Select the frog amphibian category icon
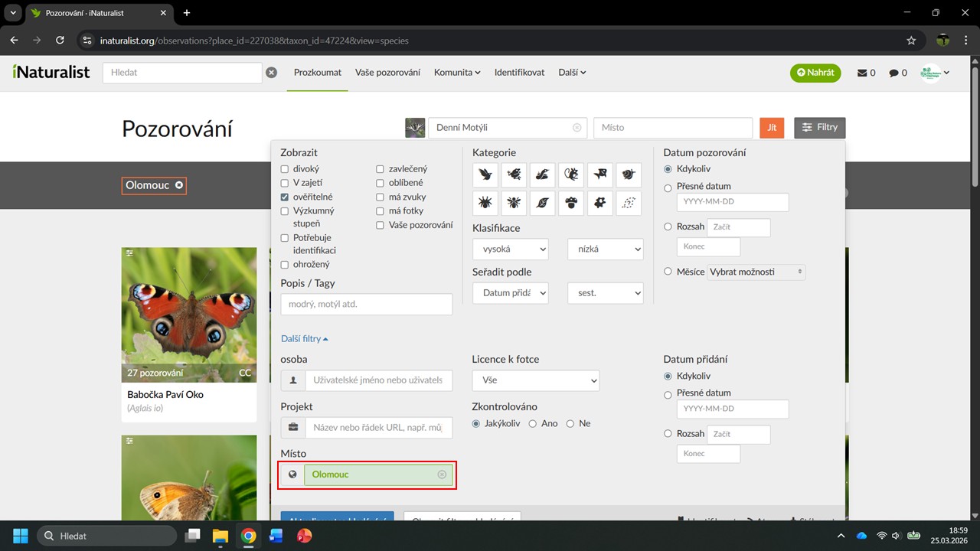 pos(514,175)
